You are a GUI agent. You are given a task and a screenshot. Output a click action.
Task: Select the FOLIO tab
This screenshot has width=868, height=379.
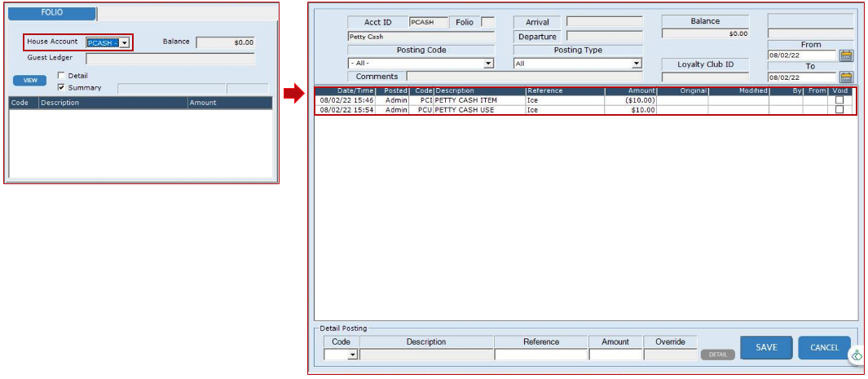[x=52, y=13]
